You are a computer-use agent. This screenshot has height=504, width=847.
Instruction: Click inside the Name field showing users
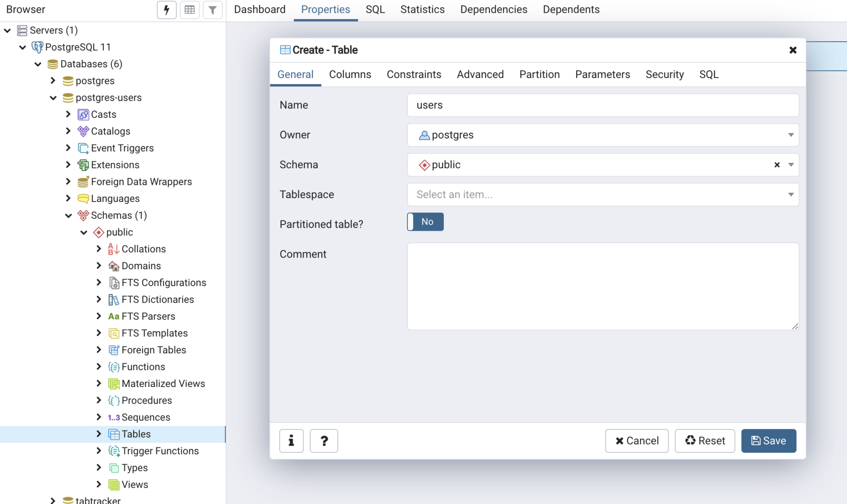point(603,105)
